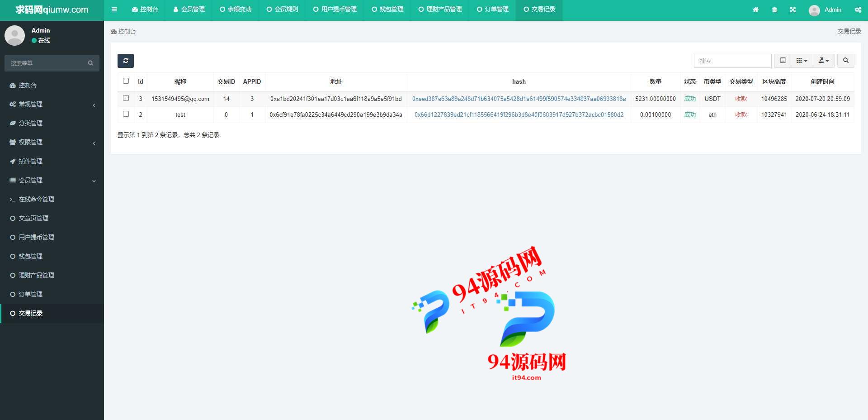Switch to the 会员规则 top tab
This screenshot has width=868, height=420.
[x=283, y=10]
